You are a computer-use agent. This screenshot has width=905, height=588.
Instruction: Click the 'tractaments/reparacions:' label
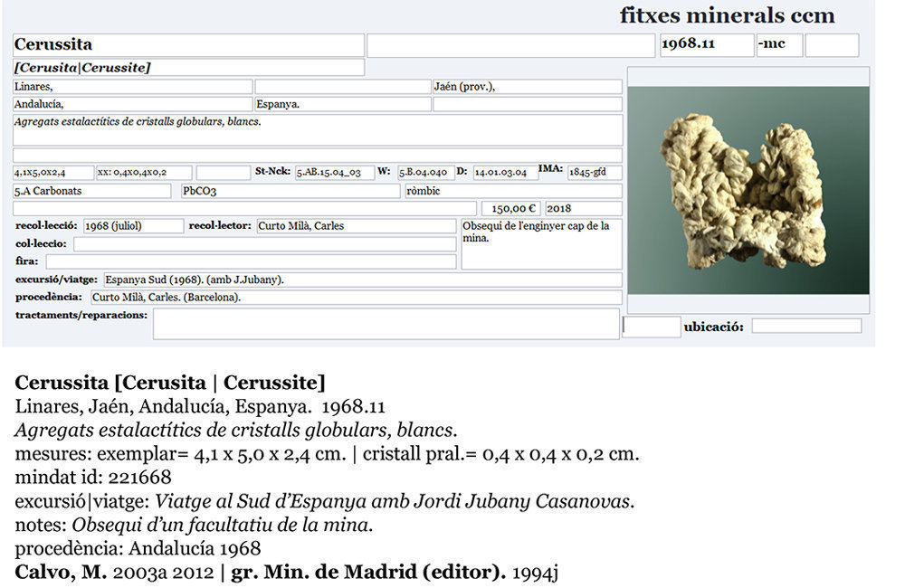tap(81, 315)
